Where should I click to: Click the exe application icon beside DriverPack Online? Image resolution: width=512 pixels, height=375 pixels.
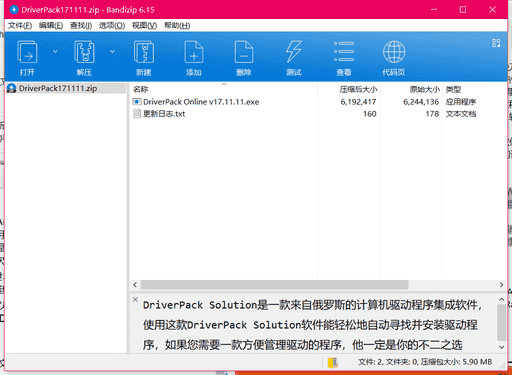(x=137, y=102)
